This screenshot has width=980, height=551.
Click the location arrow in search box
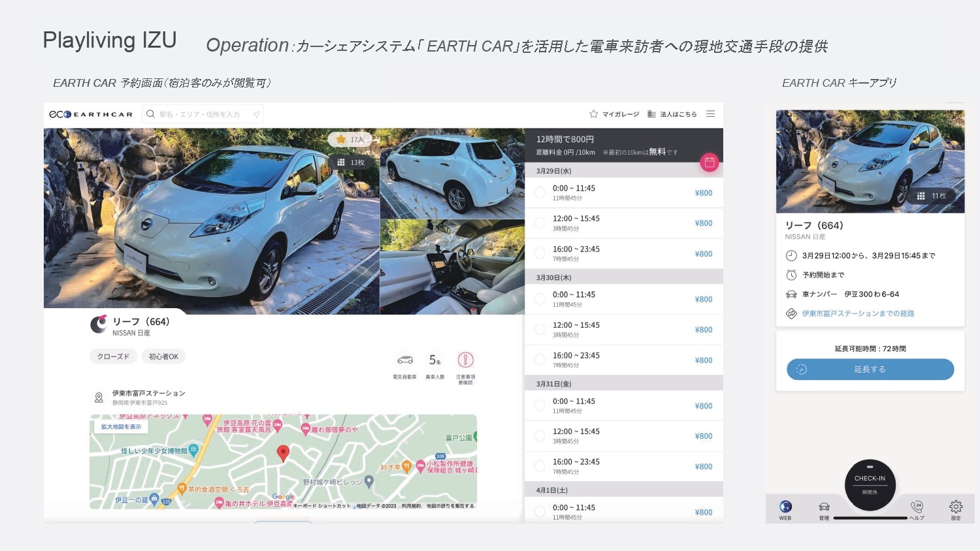(256, 114)
